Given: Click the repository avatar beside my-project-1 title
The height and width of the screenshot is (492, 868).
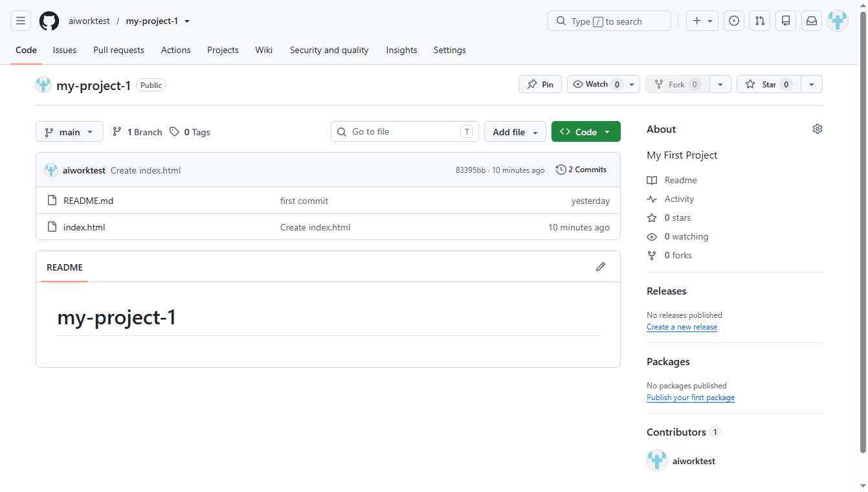Looking at the screenshot, I should click(43, 85).
